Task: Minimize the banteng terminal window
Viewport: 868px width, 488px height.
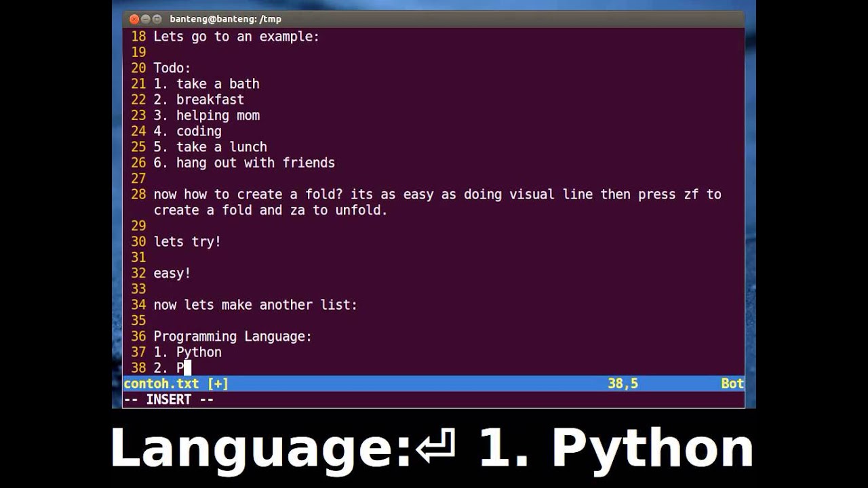Action: (146, 19)
